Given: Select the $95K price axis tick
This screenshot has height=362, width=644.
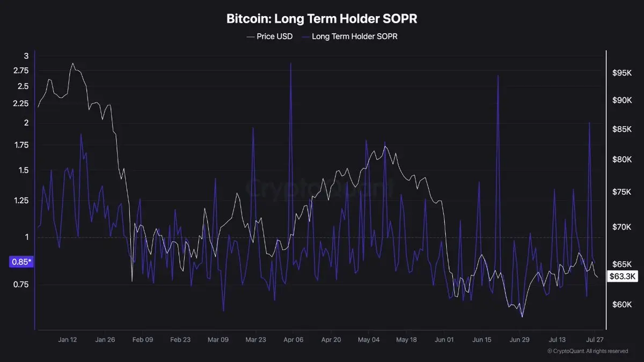Looking at the screenshot, I should [623, 72].
